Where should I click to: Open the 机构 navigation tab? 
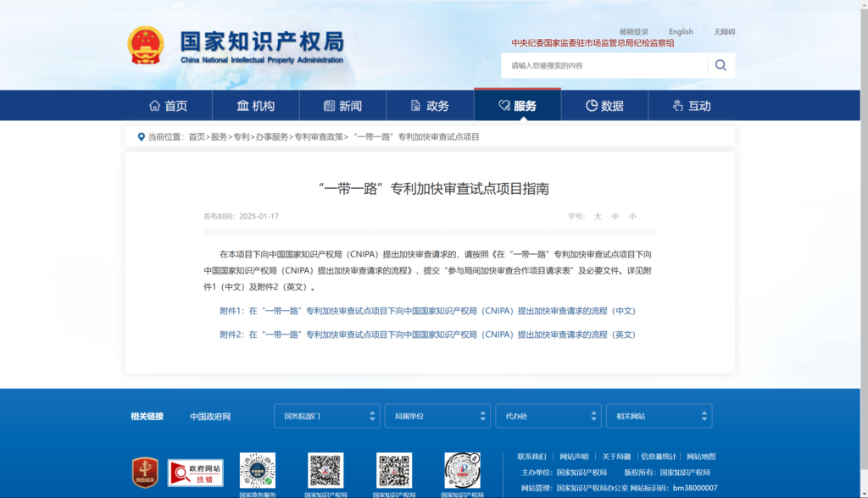pyautogui.click(x=256, y=106)
